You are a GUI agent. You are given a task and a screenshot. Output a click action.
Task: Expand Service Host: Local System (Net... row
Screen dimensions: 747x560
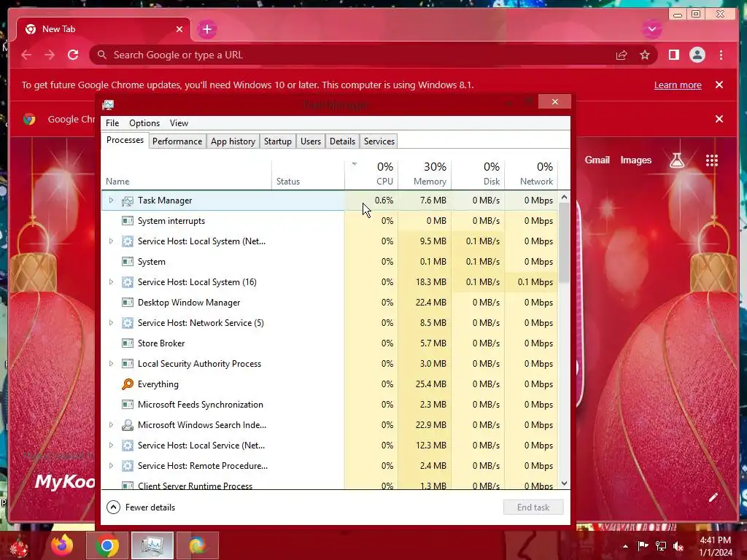[112, 241]
